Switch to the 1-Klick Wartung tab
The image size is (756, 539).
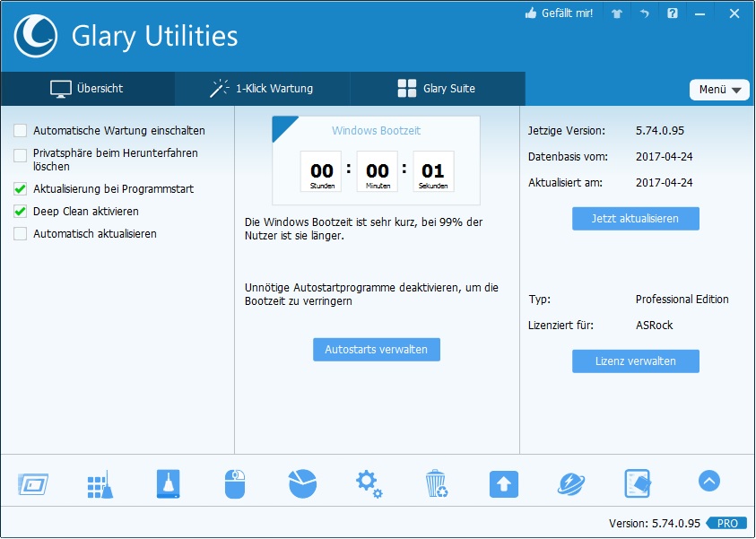click(x=262, y=89)
